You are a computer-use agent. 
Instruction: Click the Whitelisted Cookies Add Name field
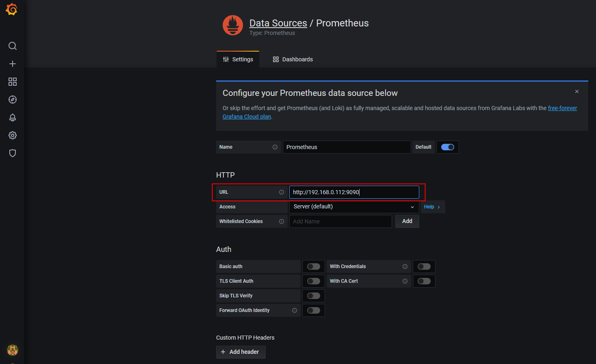(x=340, y=221)
